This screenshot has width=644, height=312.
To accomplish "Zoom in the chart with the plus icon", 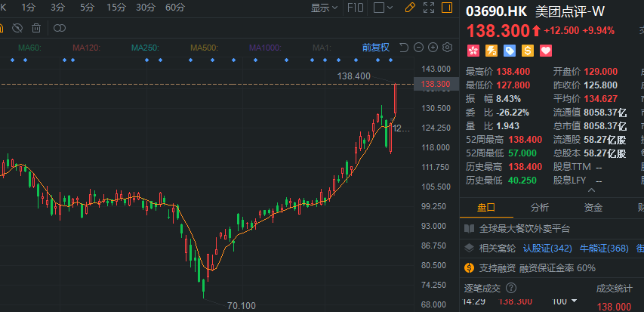I will click(x=433, y=48).
